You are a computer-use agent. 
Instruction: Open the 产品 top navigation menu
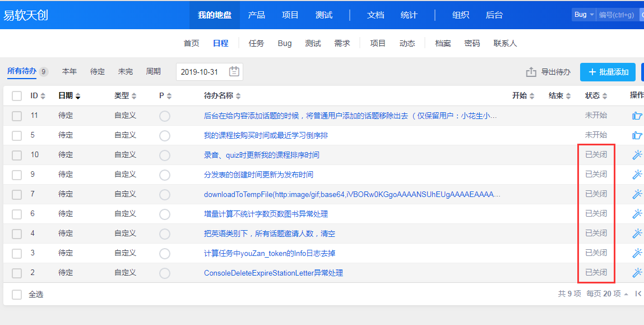(256, 15)
